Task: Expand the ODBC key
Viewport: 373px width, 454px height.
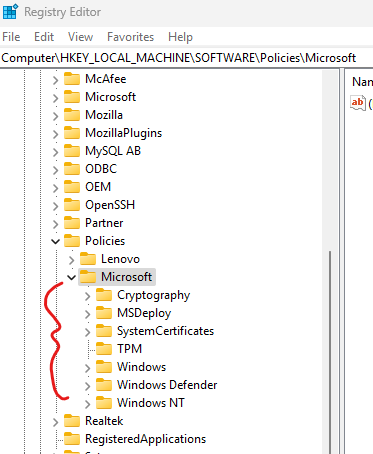Action: click(x=55, y=170)
